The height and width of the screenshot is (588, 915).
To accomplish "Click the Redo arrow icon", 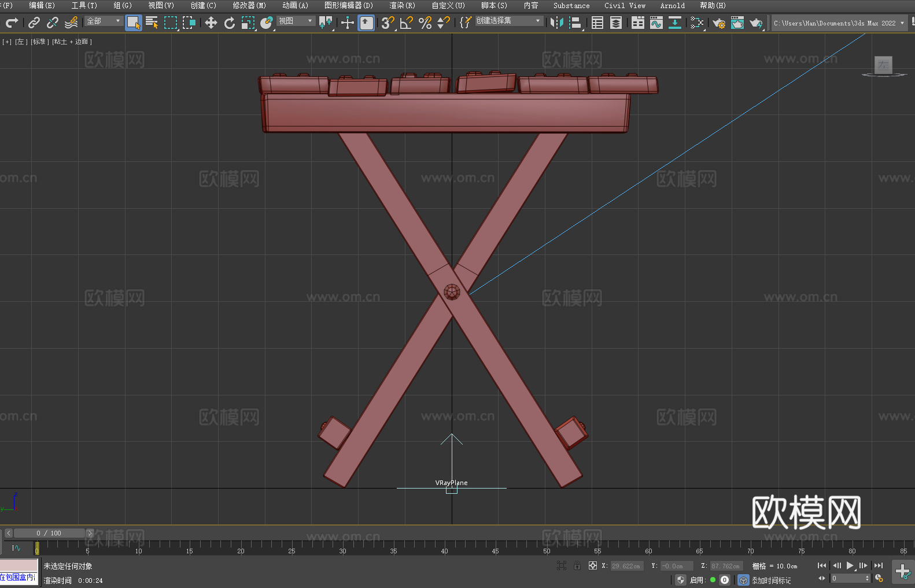I will [x=12, y=23].
